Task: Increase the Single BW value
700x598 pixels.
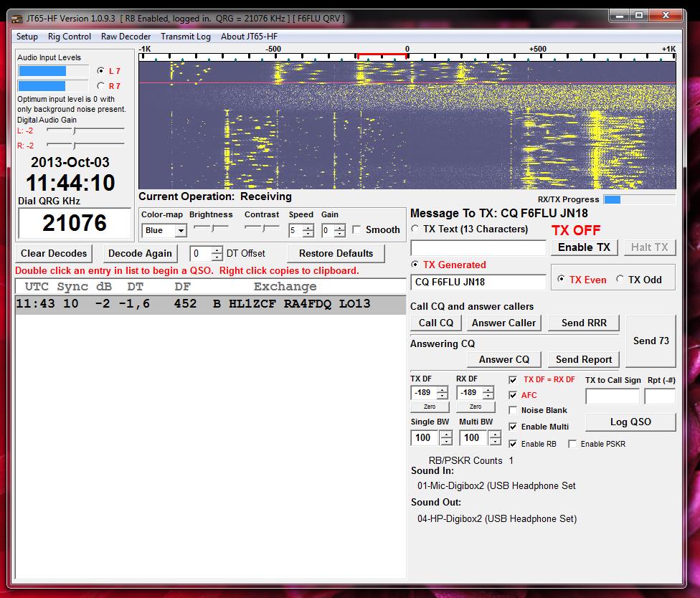Action: (x=446, y=435)
